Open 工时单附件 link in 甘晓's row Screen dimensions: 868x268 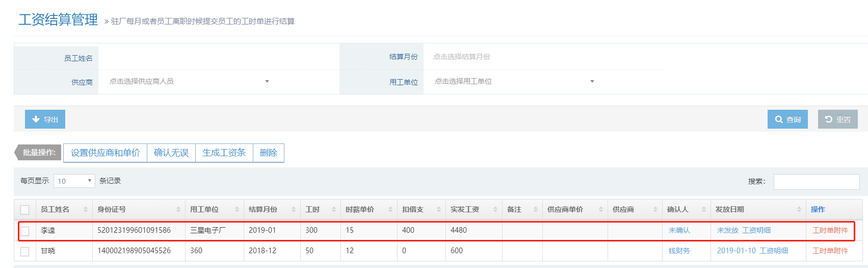pyautogui.click(x=830, y=251)
